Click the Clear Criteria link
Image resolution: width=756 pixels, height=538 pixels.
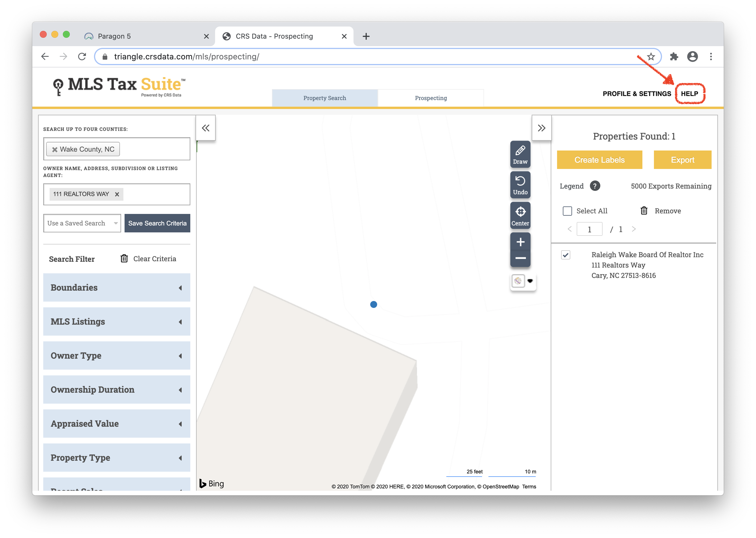[154, 258]
